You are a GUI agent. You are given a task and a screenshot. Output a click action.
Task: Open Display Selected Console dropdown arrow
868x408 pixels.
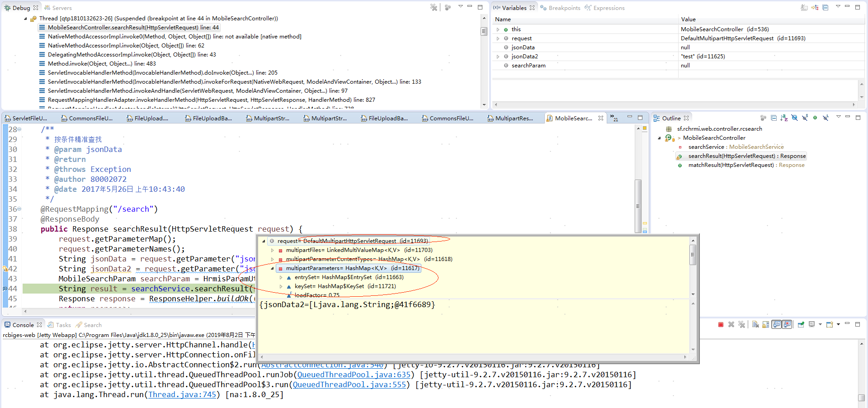coord(820,325)
